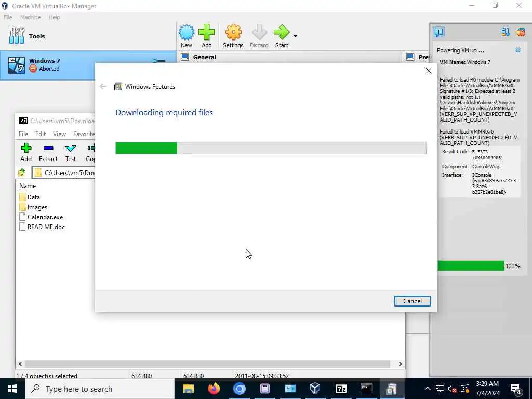This screenshot has width=532, height=399.
Task: Select Calendar.exe in the 7-Zip list
Action: pyautogui.click(x=42, y=217)
